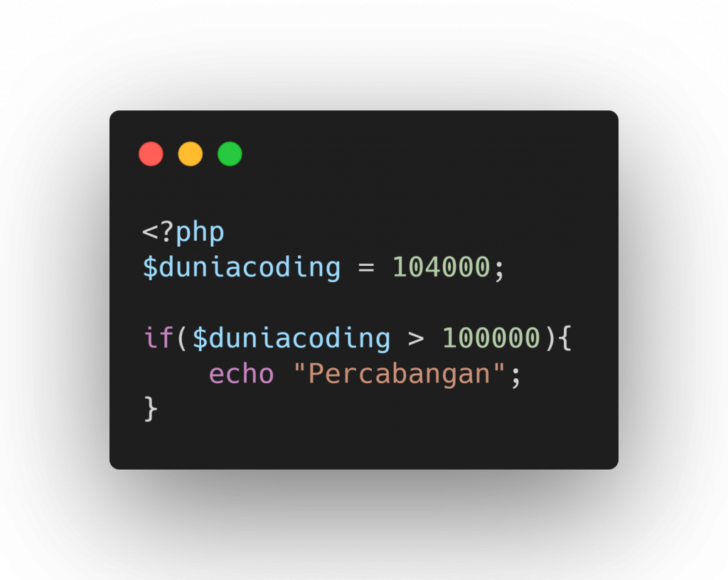Click the greater-than operator
Viewport: 728px width, 580px height.
tap(416, 339)
